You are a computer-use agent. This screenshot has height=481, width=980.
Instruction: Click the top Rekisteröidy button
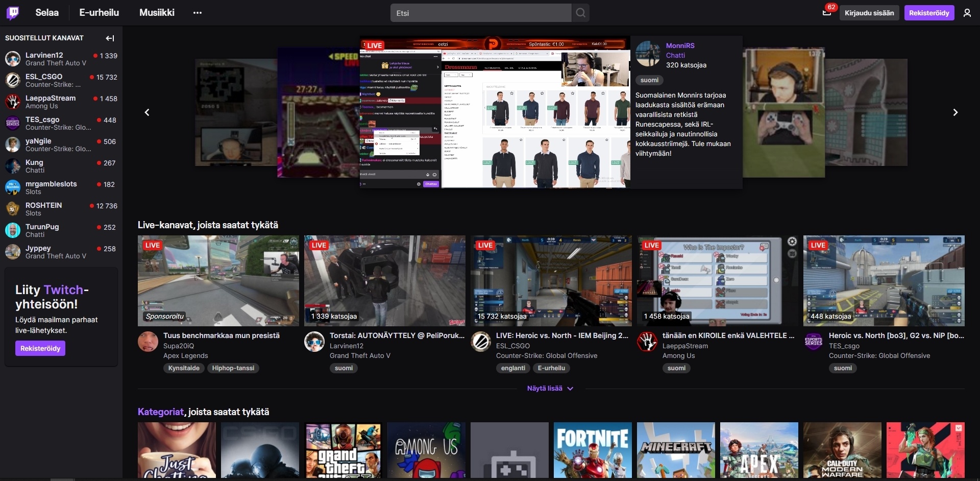pos(929,13)
